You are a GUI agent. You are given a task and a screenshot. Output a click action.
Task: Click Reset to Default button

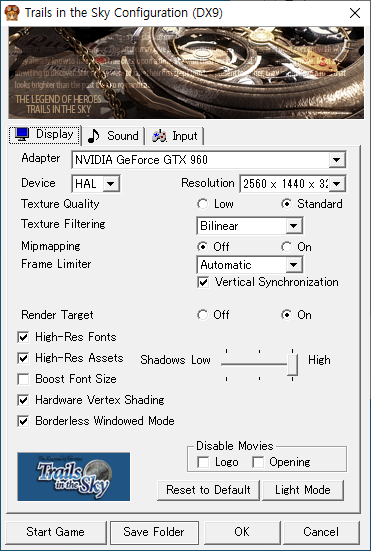pyautogui.click(x=208, y=490)
